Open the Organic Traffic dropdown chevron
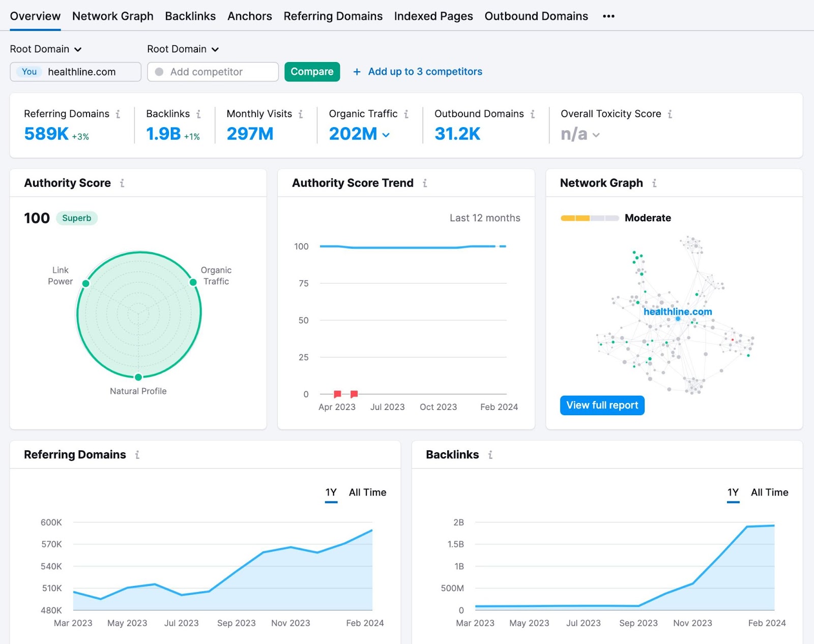Screen dimensions: 814x644 (386, 135)
